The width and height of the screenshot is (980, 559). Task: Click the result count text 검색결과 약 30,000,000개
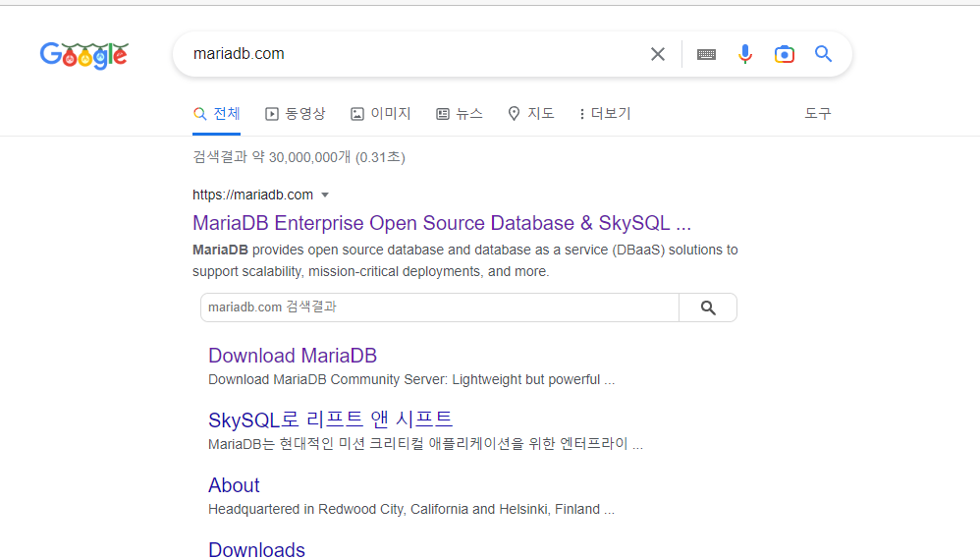click(299, 157)
